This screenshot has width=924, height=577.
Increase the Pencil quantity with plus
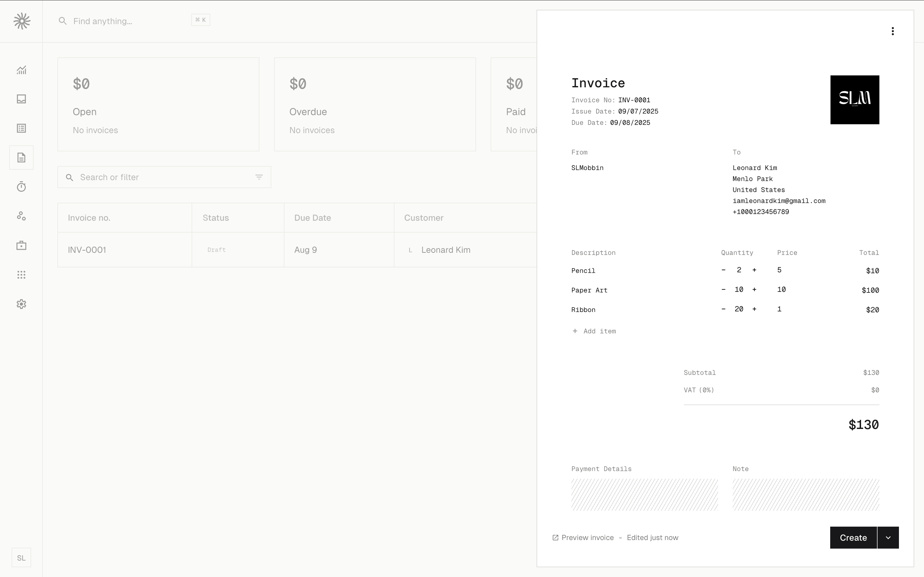tap(754, 270)
